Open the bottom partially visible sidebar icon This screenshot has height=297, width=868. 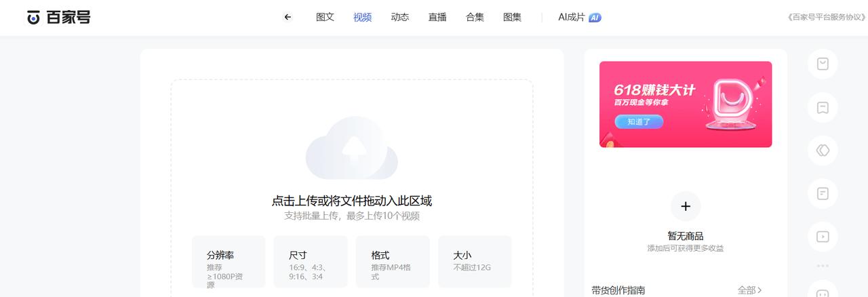click(x=823, y=290)
